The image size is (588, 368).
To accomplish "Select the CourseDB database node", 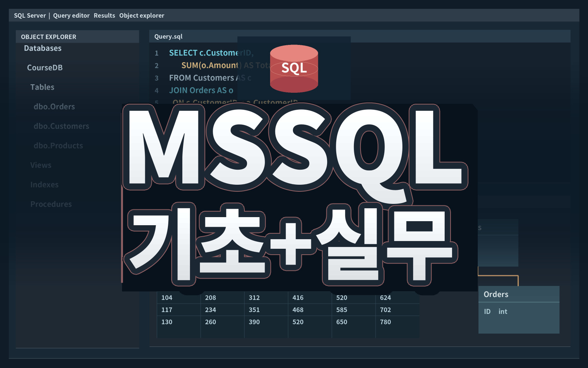I will pyautogui.click(x=45, y=68).
